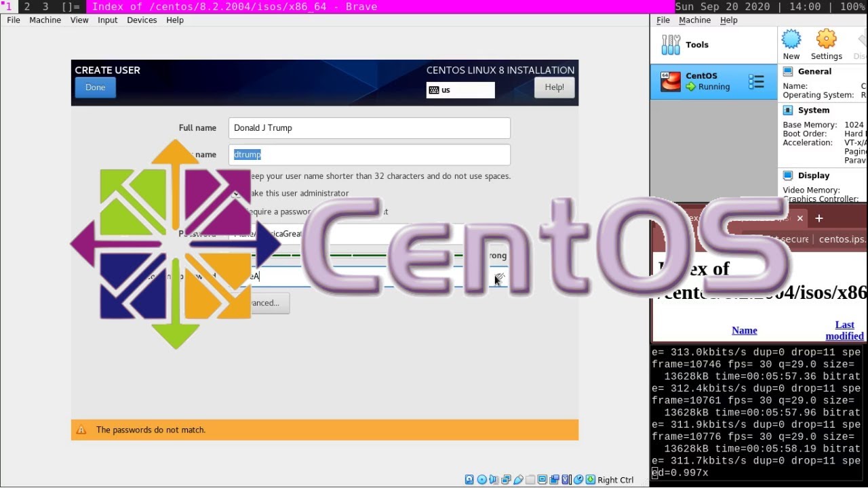The height and width of the screenshot is (488, 868).
Task: Click the USB devices status icon
Action: point(518,480)
